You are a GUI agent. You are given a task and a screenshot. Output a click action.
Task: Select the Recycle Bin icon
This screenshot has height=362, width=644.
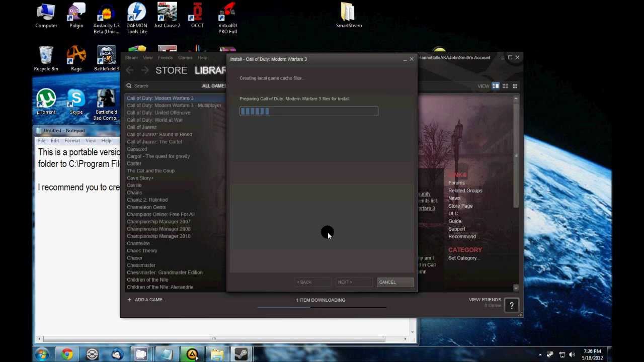[x=46, y=59]
